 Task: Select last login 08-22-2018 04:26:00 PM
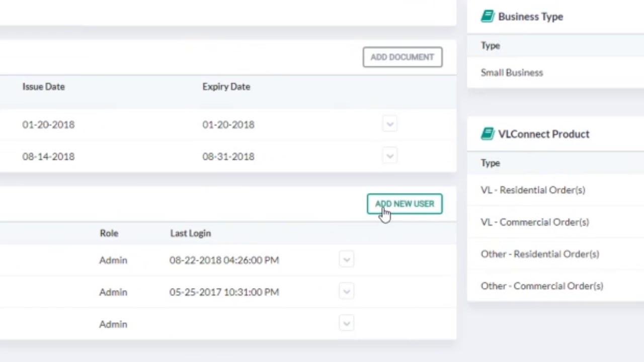click(224, 260)
